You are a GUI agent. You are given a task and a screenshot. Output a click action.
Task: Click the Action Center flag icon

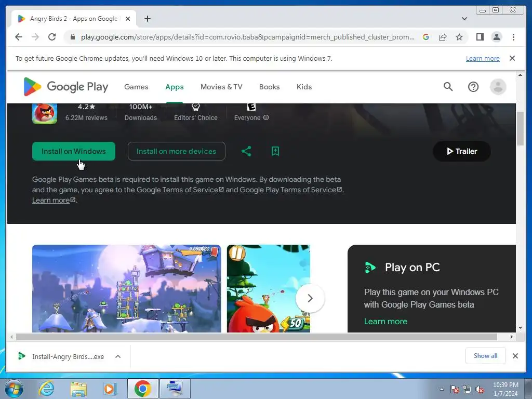[454, 389]
